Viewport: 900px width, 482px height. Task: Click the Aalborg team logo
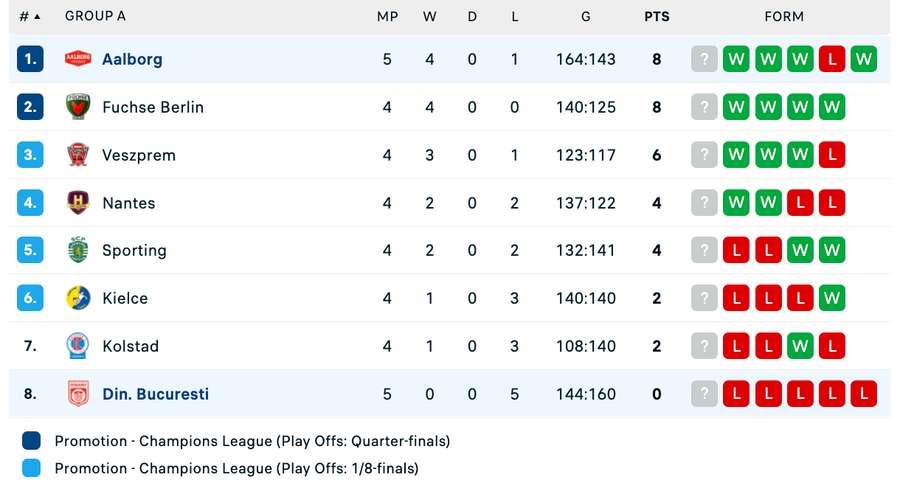tap(78, 59)
